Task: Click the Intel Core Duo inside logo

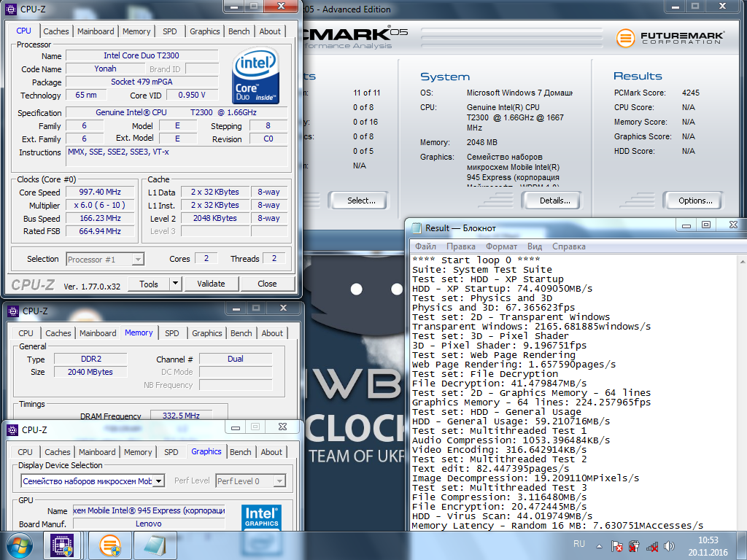Action: (255, 76)
